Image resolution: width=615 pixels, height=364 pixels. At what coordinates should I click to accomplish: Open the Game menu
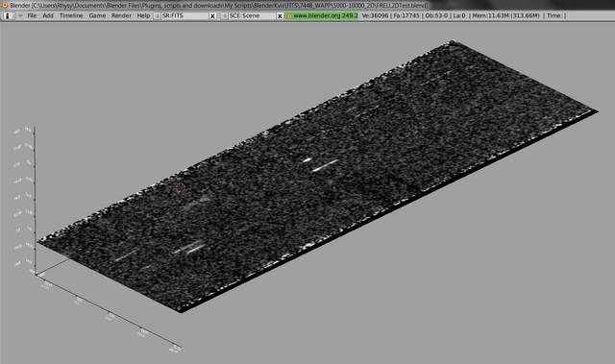pos(97,15)
